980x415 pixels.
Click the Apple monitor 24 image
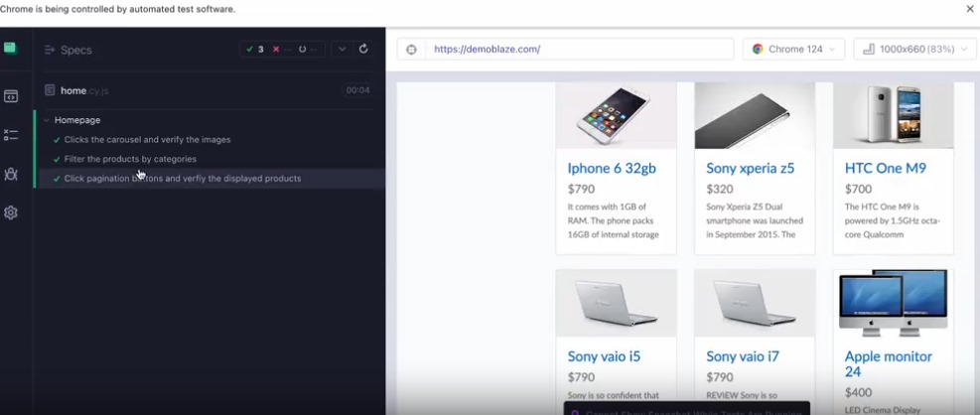894,303
